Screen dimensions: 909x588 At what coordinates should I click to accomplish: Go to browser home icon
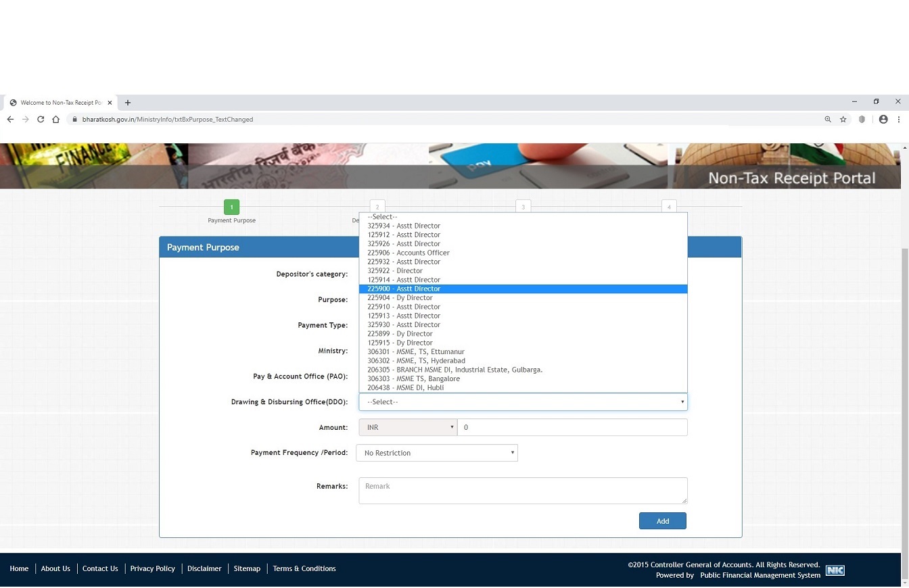(x=56, y=120)
